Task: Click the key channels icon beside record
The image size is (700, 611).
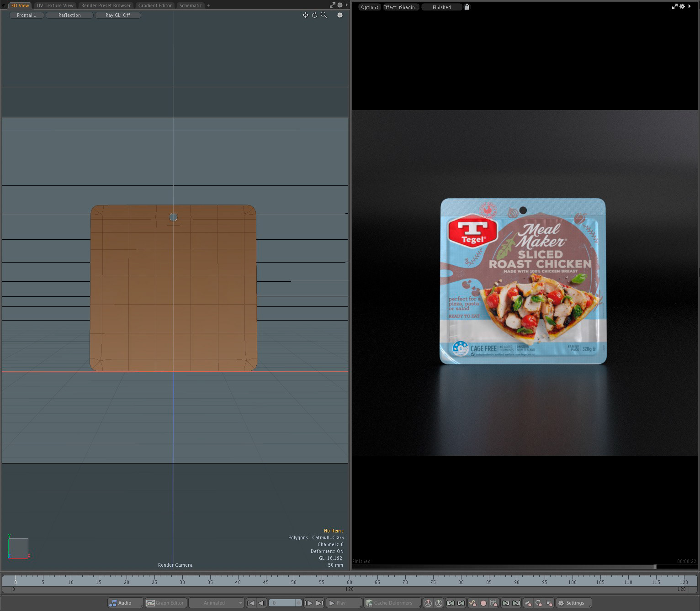Action: point(493,603)
